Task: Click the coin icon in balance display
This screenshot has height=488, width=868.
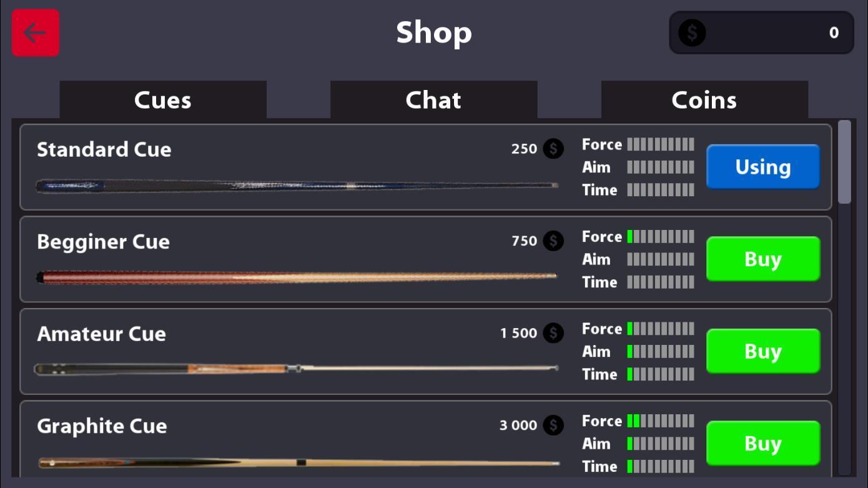Action: click(692, 32)
